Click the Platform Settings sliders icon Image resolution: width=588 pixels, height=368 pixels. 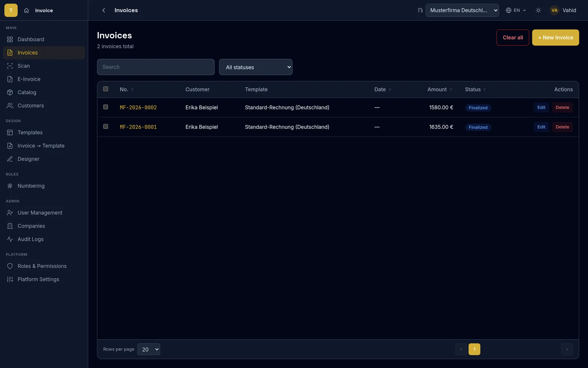pos(10,279)
